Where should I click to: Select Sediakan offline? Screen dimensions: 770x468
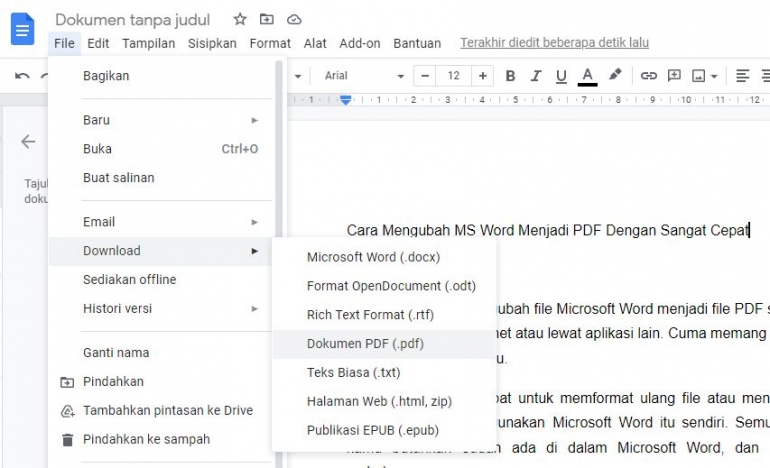pos(160,280)
